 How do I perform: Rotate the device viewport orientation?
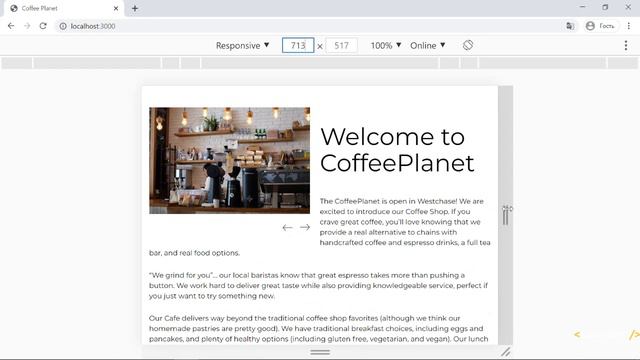click(x=468, y=45)
